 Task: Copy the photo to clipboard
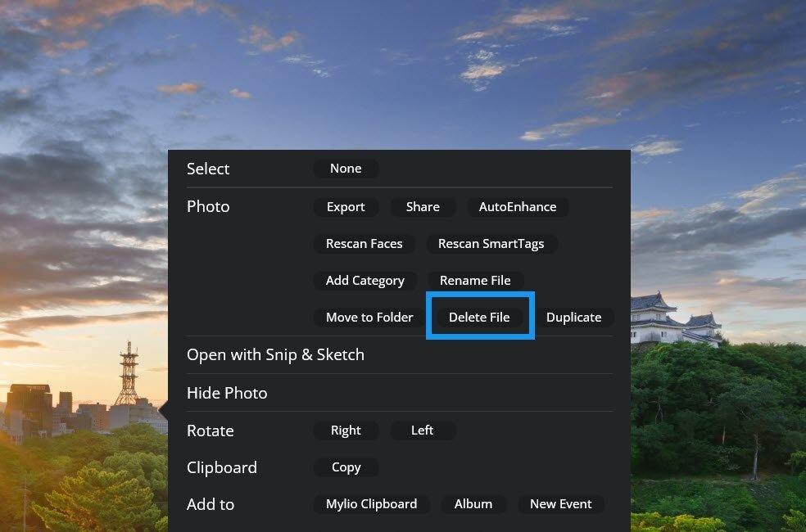pyautogui.click(x=346, y=467)
